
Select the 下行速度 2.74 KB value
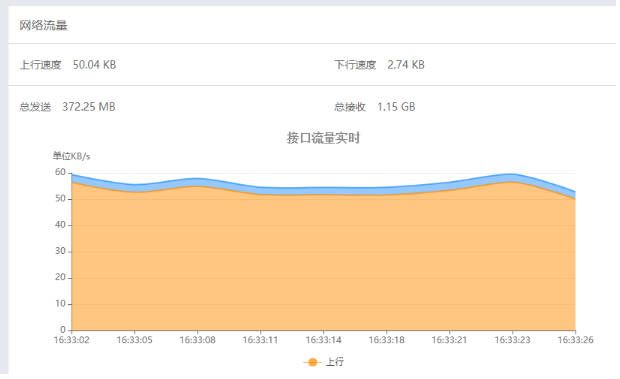click(406, 65)
